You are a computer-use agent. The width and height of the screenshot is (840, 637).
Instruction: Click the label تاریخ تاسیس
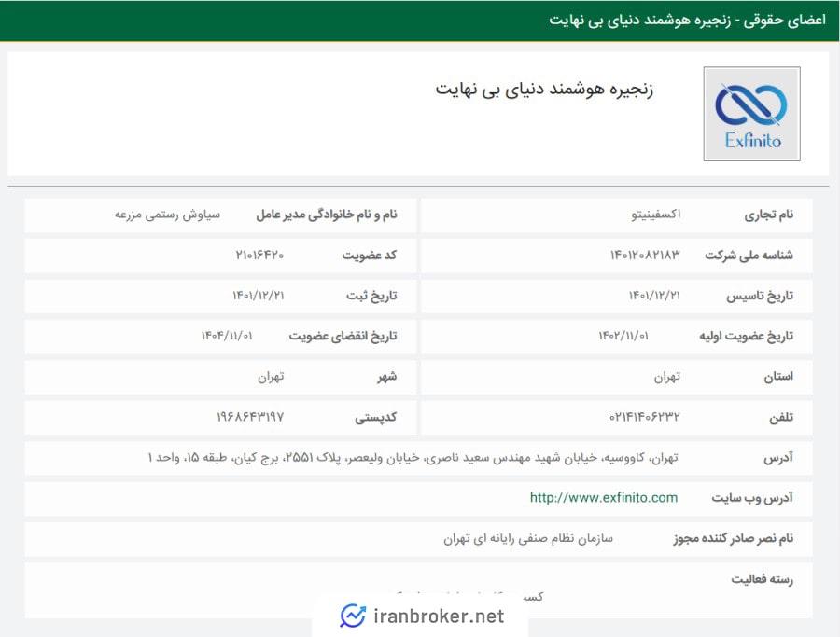pyautogui.click(x=760, y=296)
